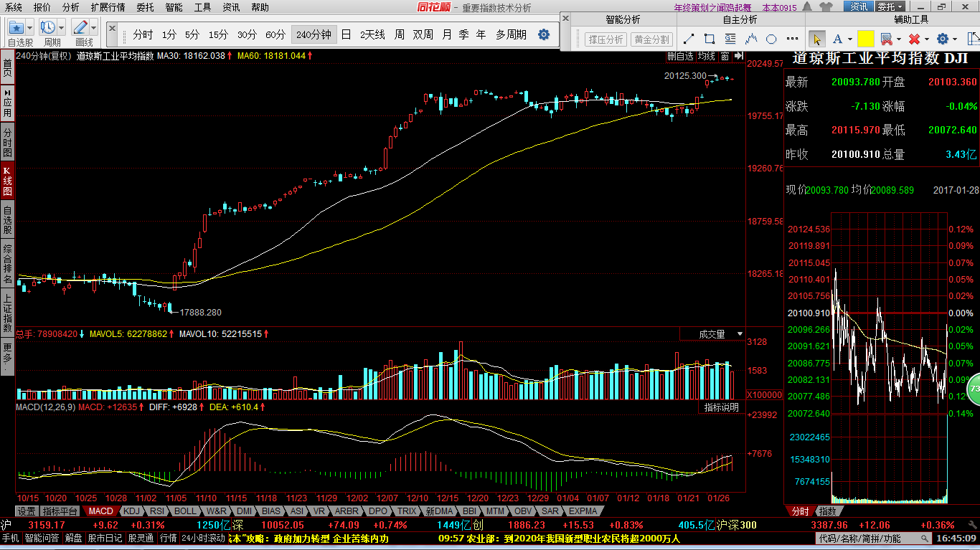This screenshot has height=550, width=980.
Task: Switch to the 指数 tab under minute chart
Action: [x=827, y=511]
